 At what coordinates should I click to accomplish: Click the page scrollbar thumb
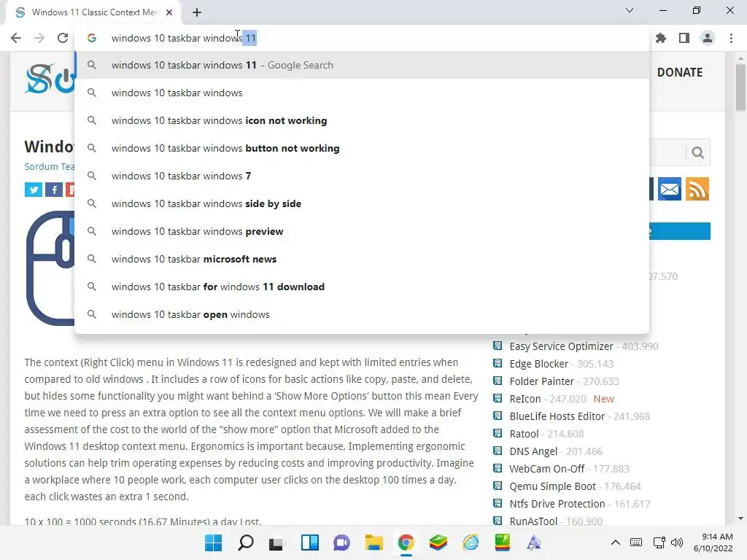[740, 87]
